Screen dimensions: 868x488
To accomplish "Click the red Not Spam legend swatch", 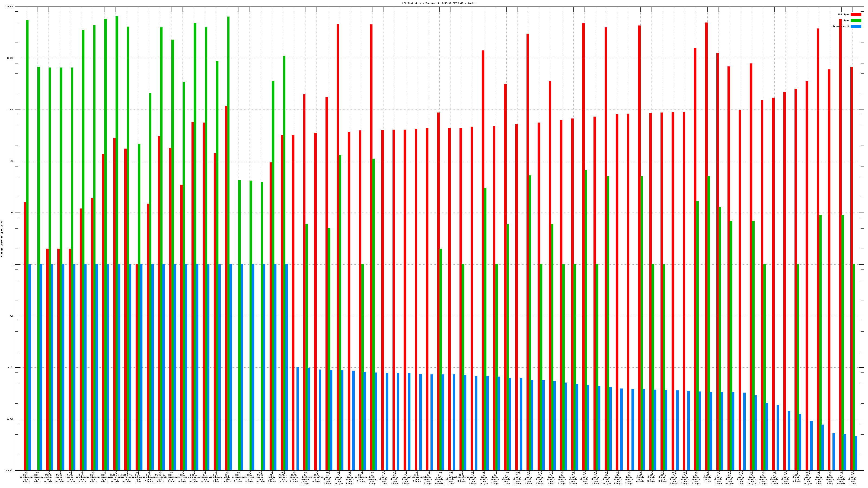I will 856,14.
